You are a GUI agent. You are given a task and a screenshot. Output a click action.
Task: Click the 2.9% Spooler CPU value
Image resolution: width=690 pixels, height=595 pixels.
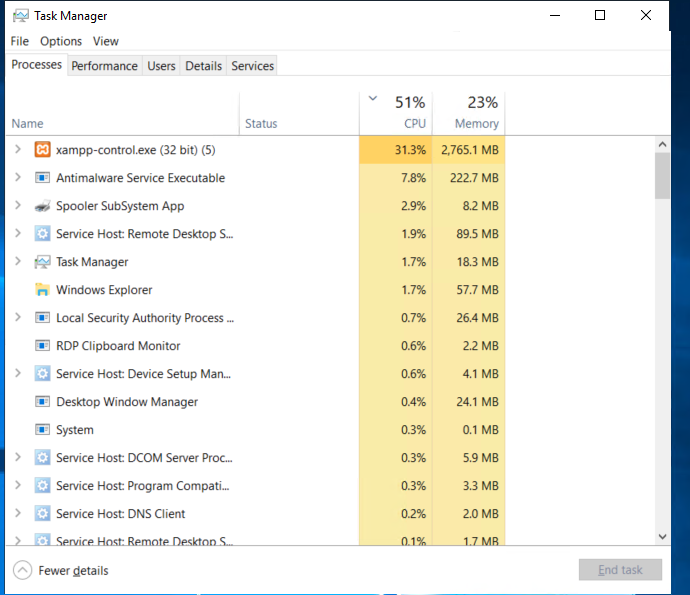pos(414,206)
